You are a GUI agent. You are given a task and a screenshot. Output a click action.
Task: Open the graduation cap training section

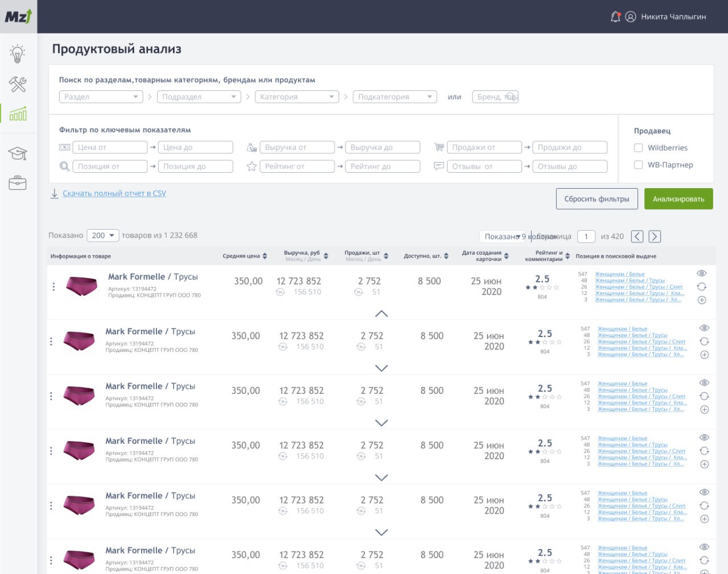click(x=18, y=153)
